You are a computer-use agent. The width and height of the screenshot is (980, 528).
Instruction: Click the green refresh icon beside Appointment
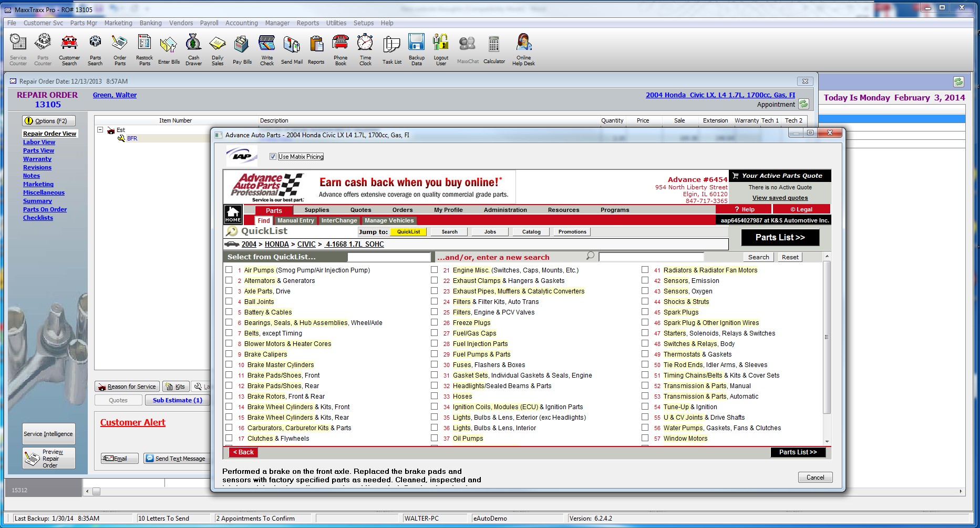[803, 104]
